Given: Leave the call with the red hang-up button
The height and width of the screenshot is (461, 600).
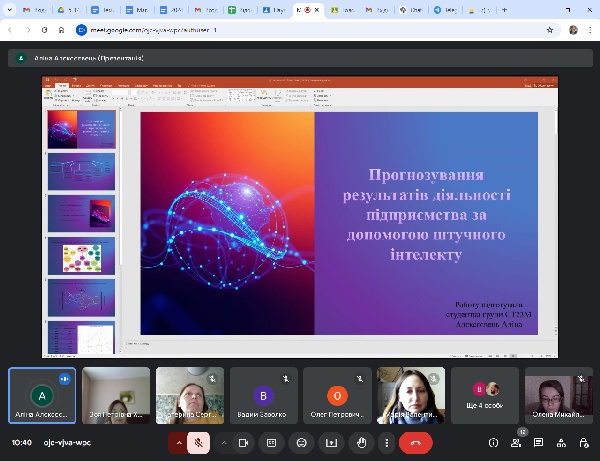Looking at the screenshot, I should point(415,442).
